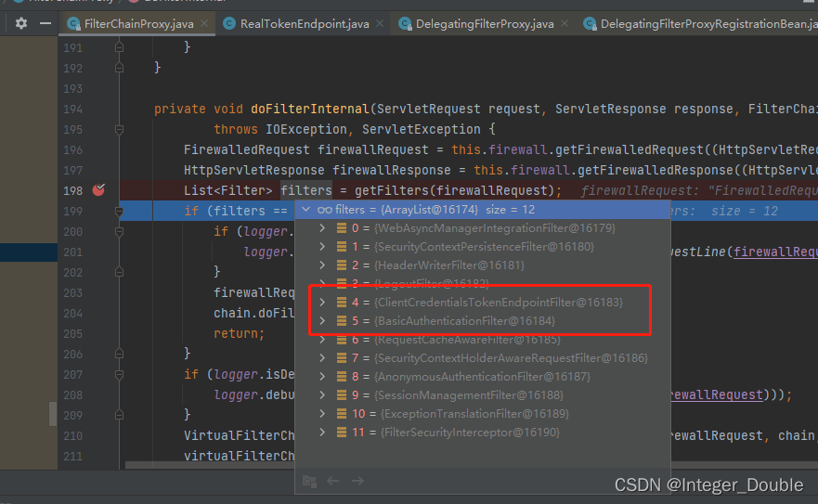Click list icon of WebAsyncManagerIntegrationFilter
Viewport: 818px width, 504px height.
coord(342,228)
